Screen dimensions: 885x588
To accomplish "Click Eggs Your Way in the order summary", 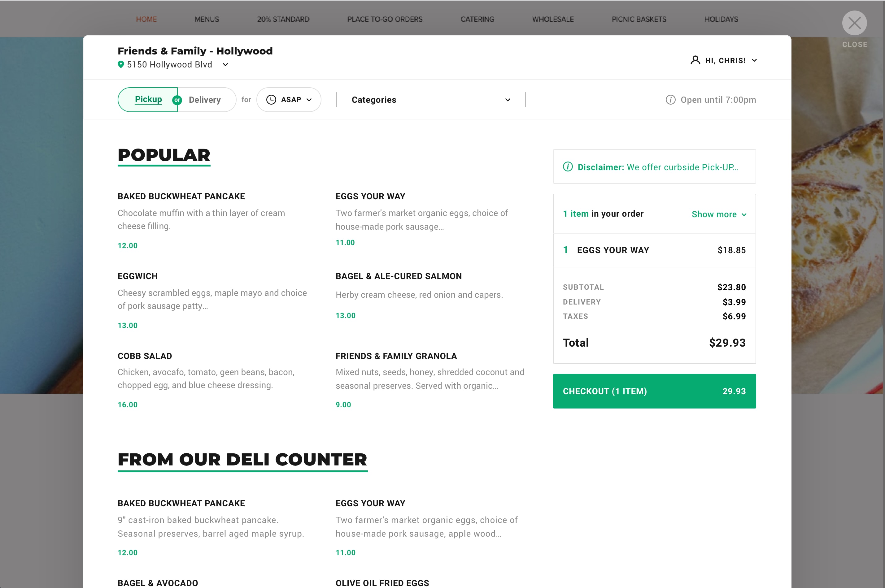I will point(613,250).
